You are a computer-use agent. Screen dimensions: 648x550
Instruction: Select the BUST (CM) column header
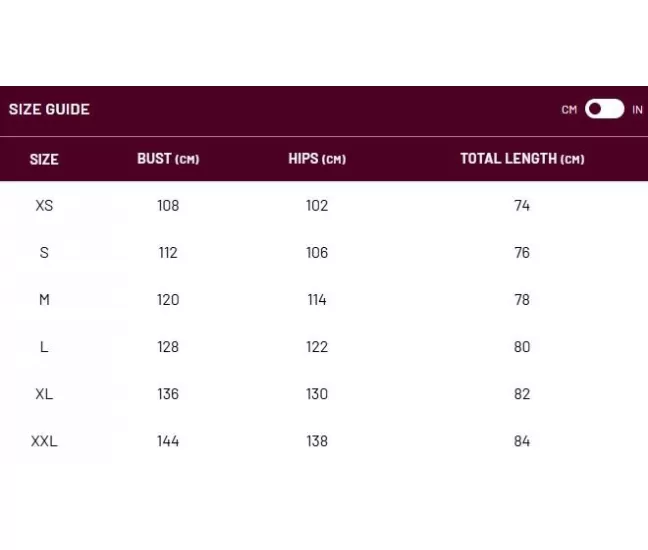168,159
